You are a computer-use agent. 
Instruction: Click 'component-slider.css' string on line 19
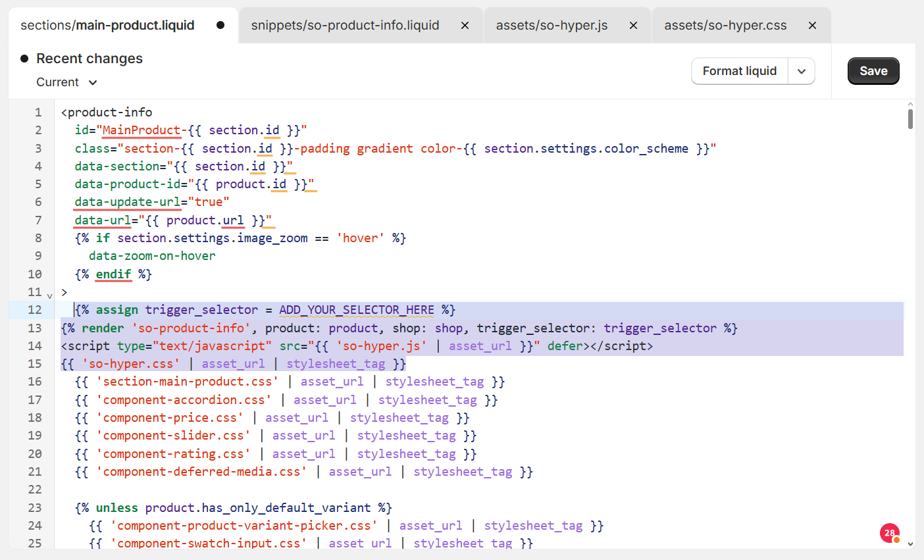point(173,436)
